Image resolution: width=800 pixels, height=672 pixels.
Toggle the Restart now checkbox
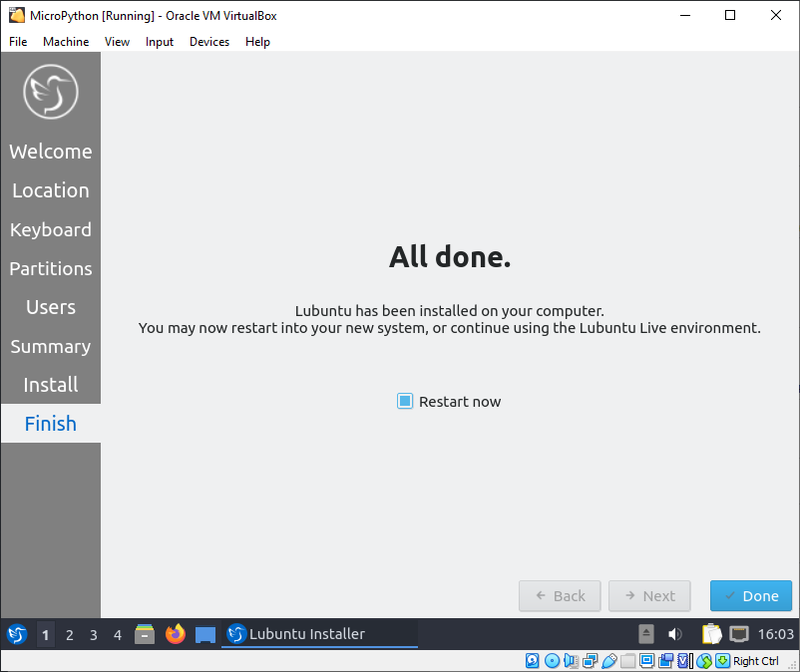[405, 401]
